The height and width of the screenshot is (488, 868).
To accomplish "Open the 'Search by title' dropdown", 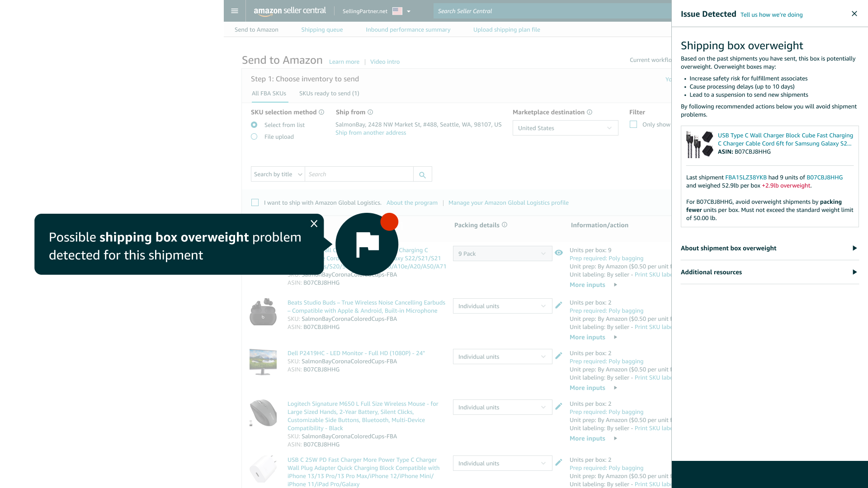I will pyautogui.click(x=278, y=174).
